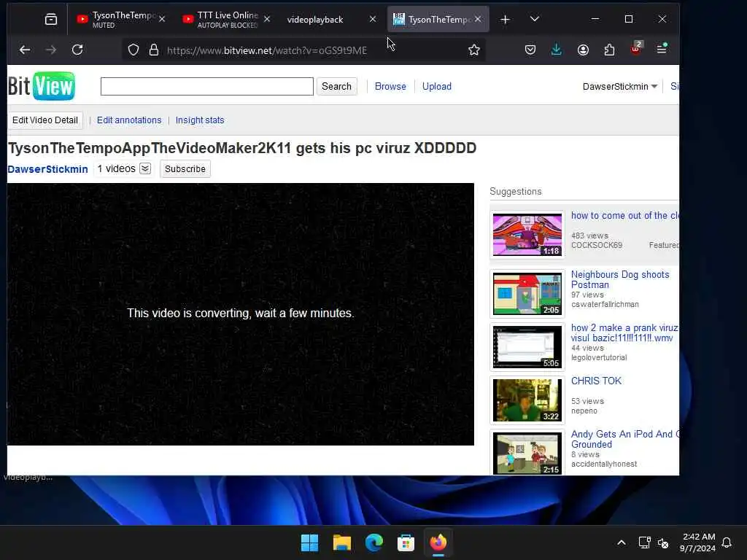Go back to the previous page

[25, 50]
